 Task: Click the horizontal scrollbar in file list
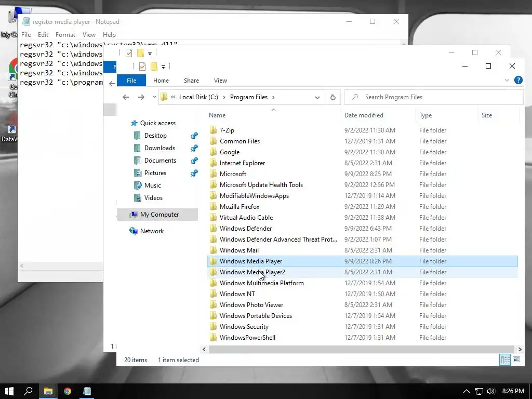(361, 349)
